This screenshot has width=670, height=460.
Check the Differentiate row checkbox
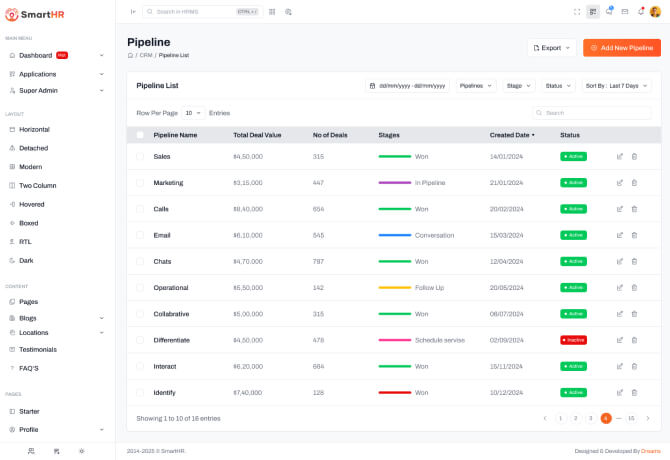click(x=140, y=340)
